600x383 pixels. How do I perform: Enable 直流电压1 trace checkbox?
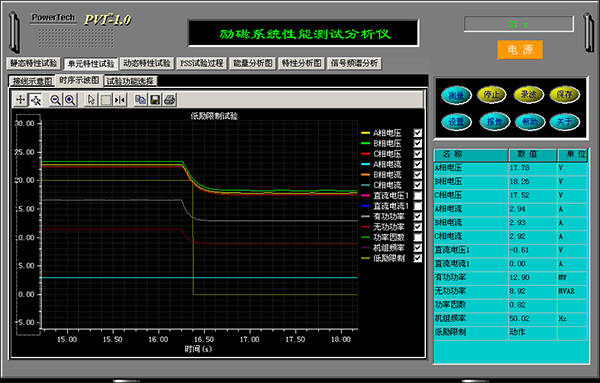coord(417,196)
